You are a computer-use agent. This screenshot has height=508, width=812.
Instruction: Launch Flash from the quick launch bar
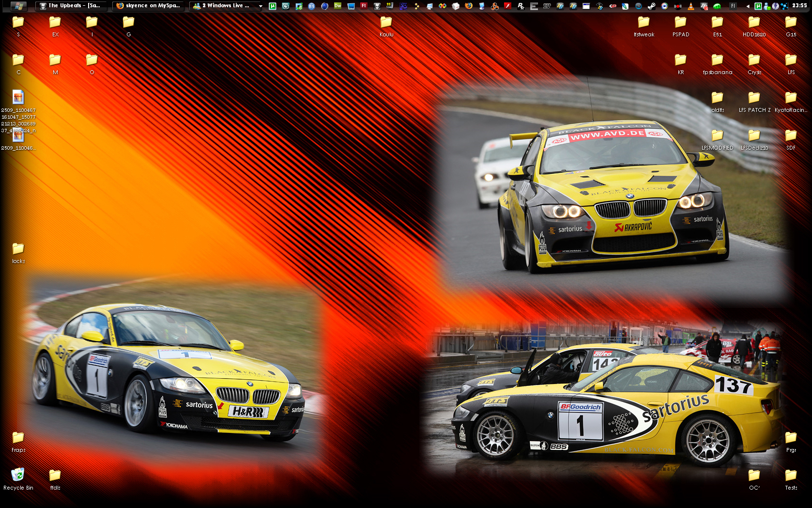pos(364,6)
